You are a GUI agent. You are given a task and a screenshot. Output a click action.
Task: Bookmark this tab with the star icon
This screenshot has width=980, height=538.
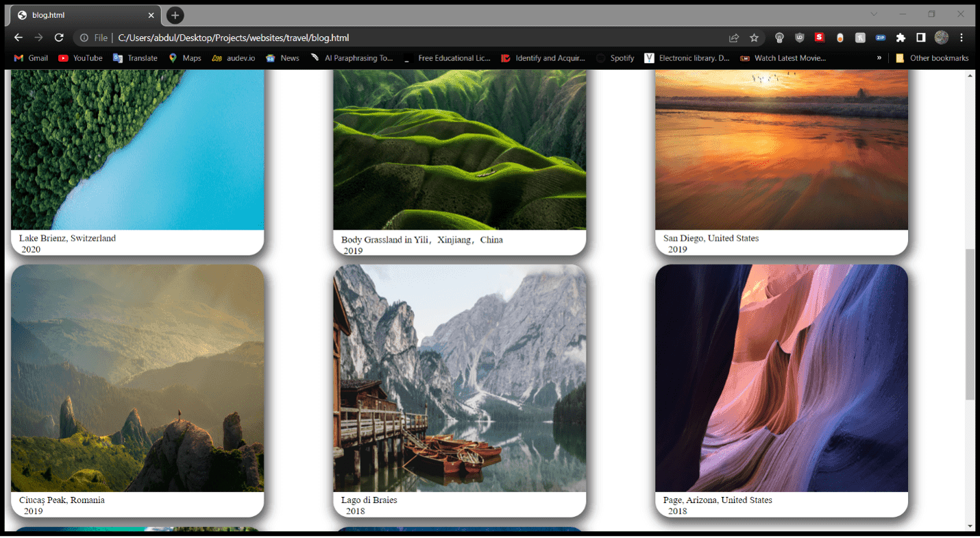[754, 38]
